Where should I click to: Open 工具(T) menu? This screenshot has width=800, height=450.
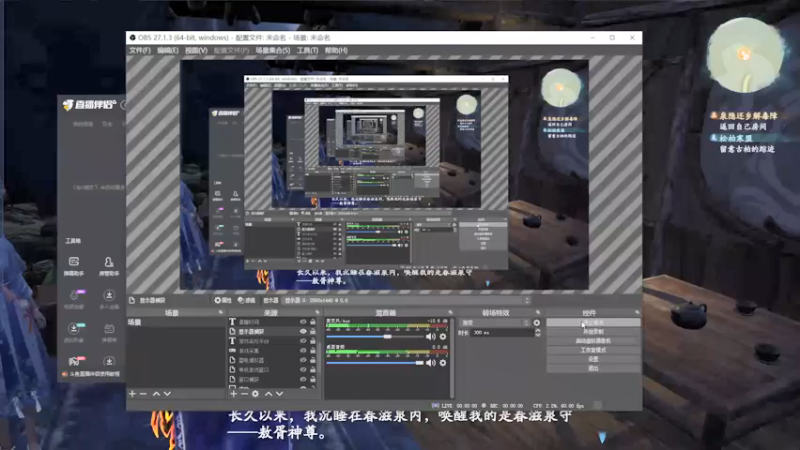[307, 51]
